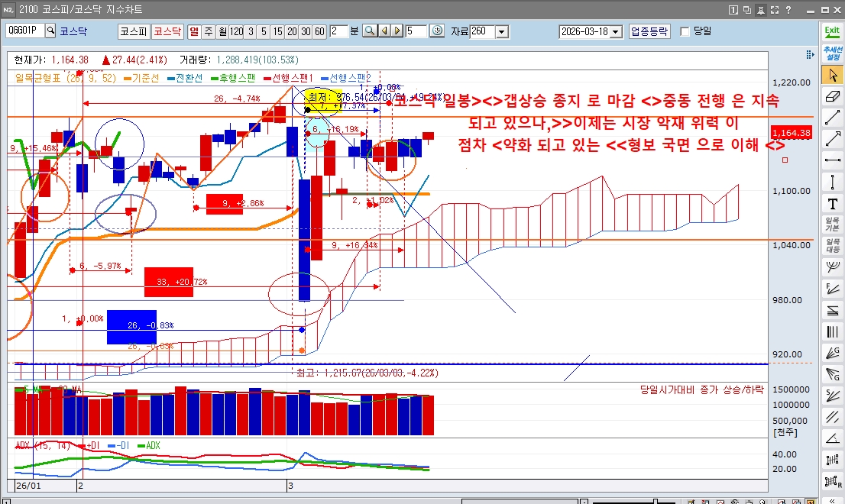Switch chart to 코스피 index
845x504 pixels.
pyautogui.click(x=132, y=31)
